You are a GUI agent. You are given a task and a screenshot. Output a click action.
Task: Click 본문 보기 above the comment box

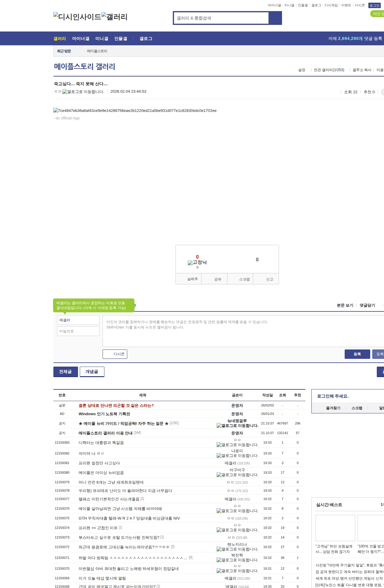coord(345,305)
